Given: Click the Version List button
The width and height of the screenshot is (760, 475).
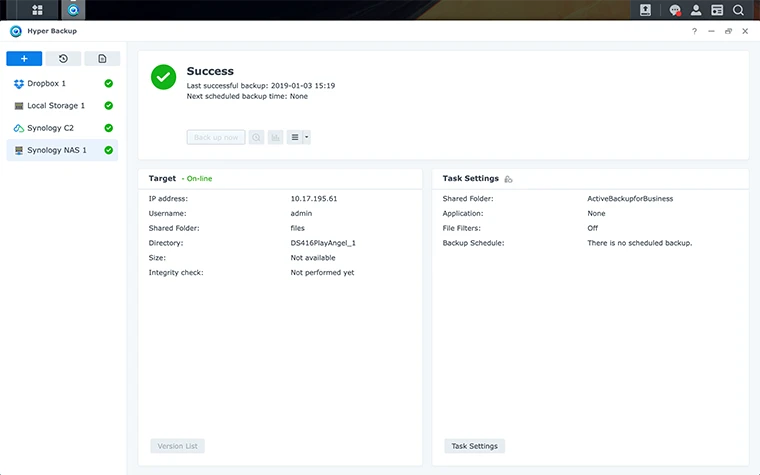Looking at the screenshot, I should coord(177,446).
